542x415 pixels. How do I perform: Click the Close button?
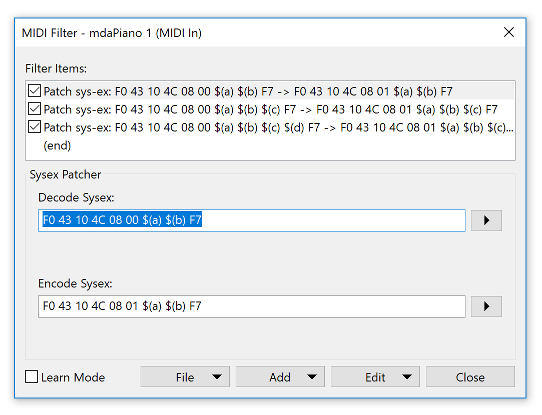click(470, 377)
